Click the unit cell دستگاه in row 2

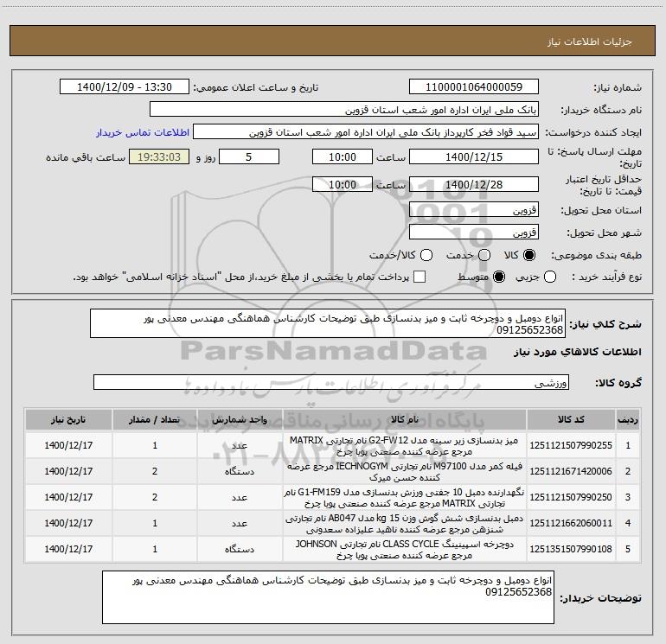240,471
